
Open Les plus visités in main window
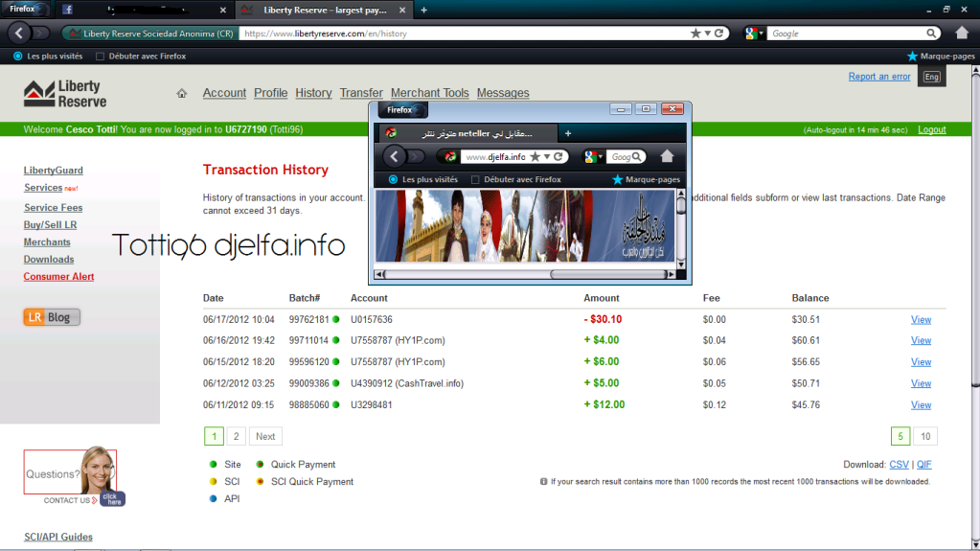point(49,57)
